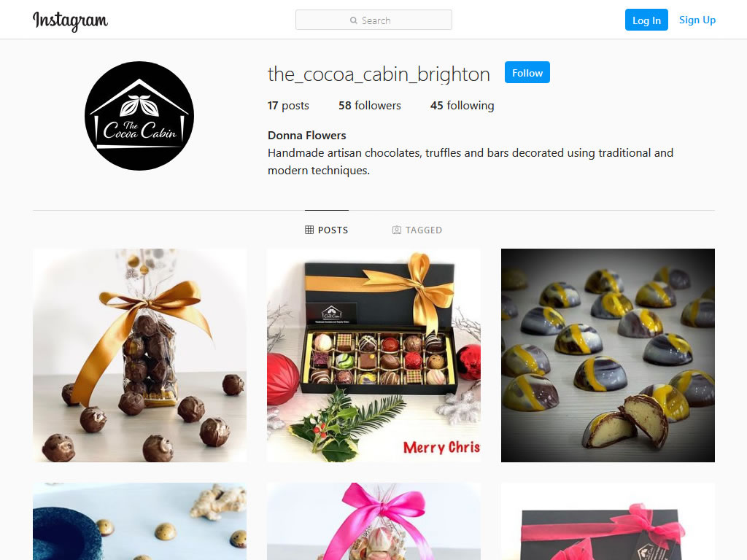Click the tagged person icon
747x560 pixels.
click(396, 230)
